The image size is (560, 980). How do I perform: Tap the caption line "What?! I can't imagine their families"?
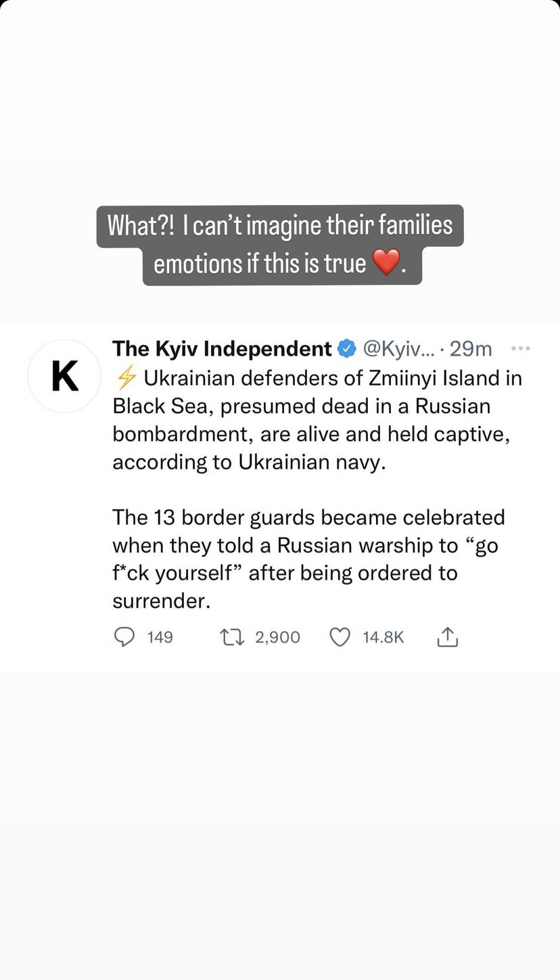pos(280,226)
